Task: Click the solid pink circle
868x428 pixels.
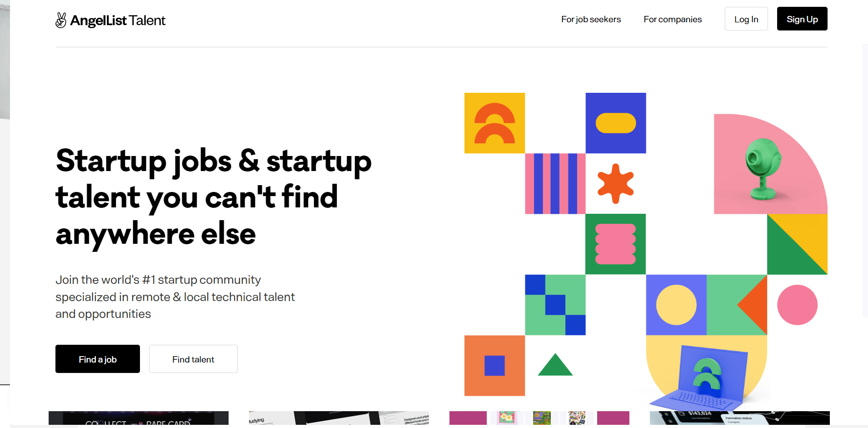Action: (797, 305)
